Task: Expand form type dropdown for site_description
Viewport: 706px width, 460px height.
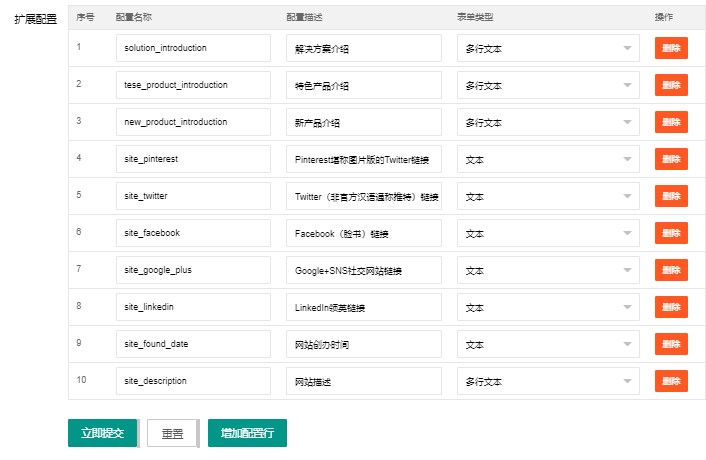Action: 548,381
